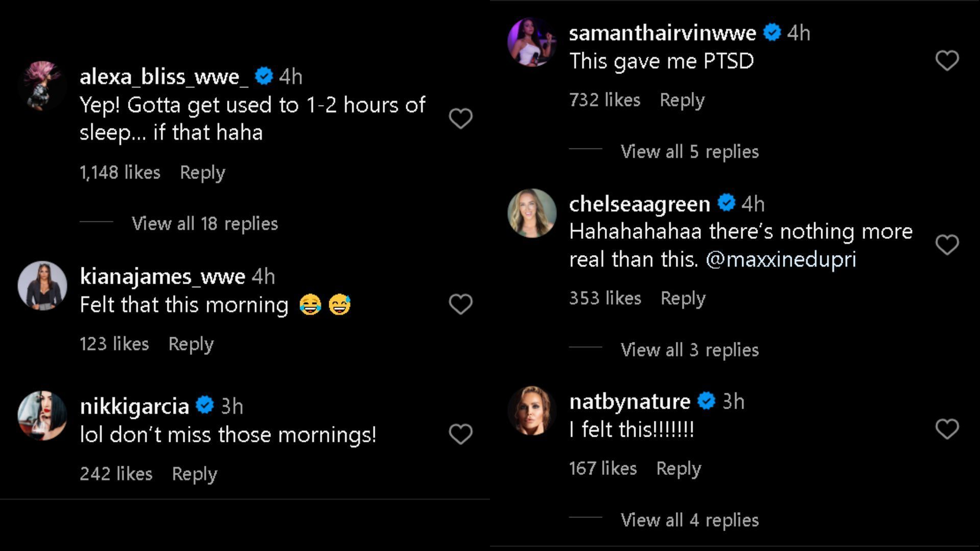Expand all 18 replies on alexa_bliss_wwe_
The image size is (980, 551).
[204, 222]
